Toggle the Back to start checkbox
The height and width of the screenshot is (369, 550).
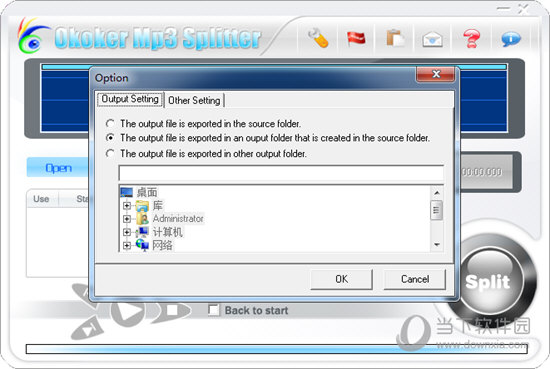tap(213, 310)
